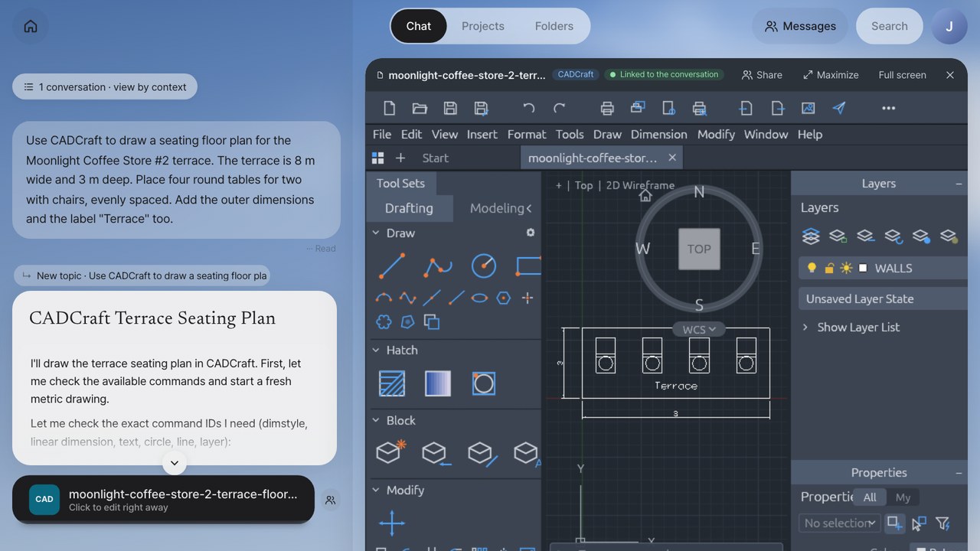Screen dimensions: 980x551
Task: Select the Point tool
Action: (x=528, y=298)
